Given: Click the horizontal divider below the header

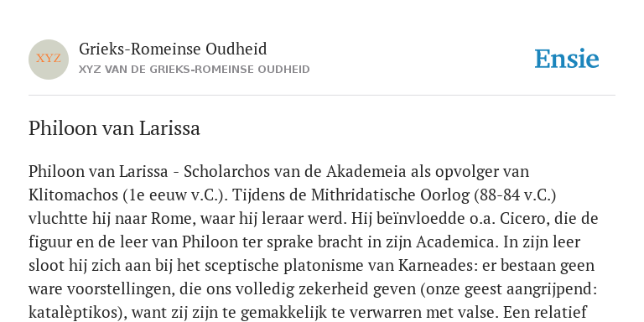Looking at the screenshot, I should (x=322, y=96).
